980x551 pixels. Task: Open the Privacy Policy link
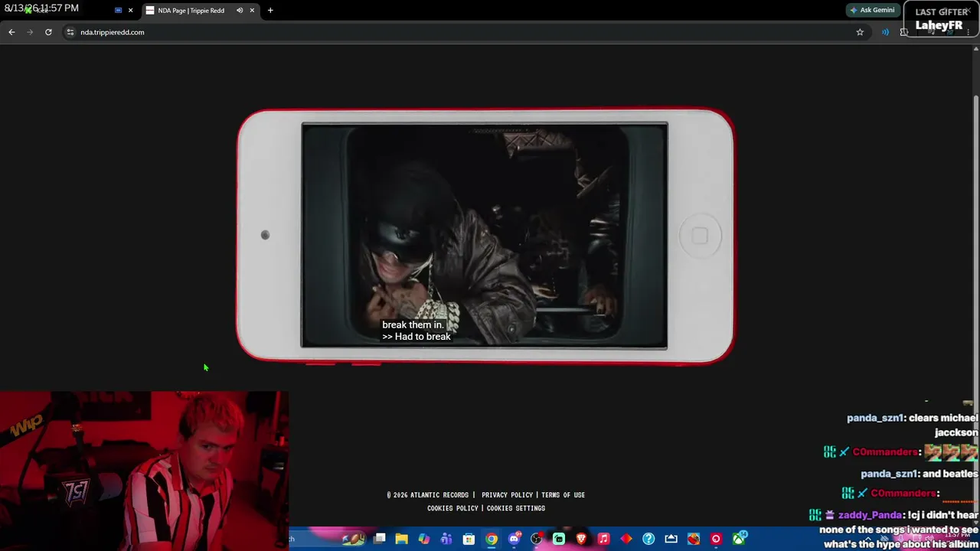click(x=507, y=495)
